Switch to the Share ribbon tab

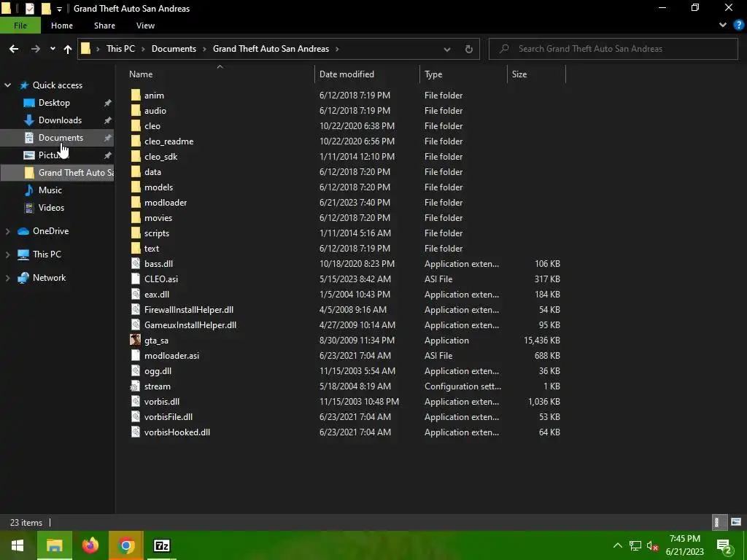pyautogui.click(x=104, y=26)
